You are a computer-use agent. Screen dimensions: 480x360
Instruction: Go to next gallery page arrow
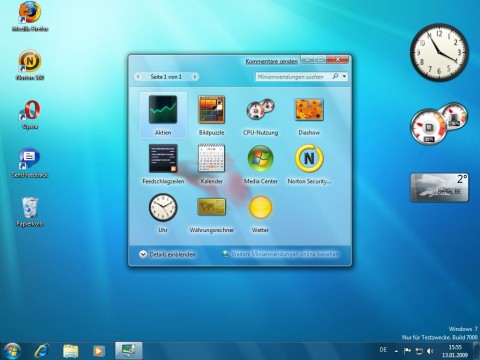point(195,77)
